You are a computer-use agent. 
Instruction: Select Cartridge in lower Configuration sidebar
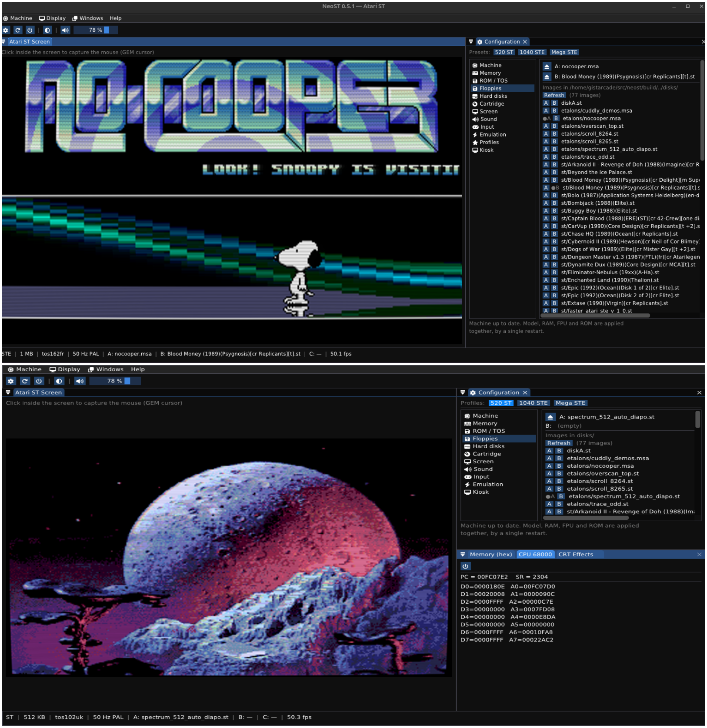pos(487,454)
